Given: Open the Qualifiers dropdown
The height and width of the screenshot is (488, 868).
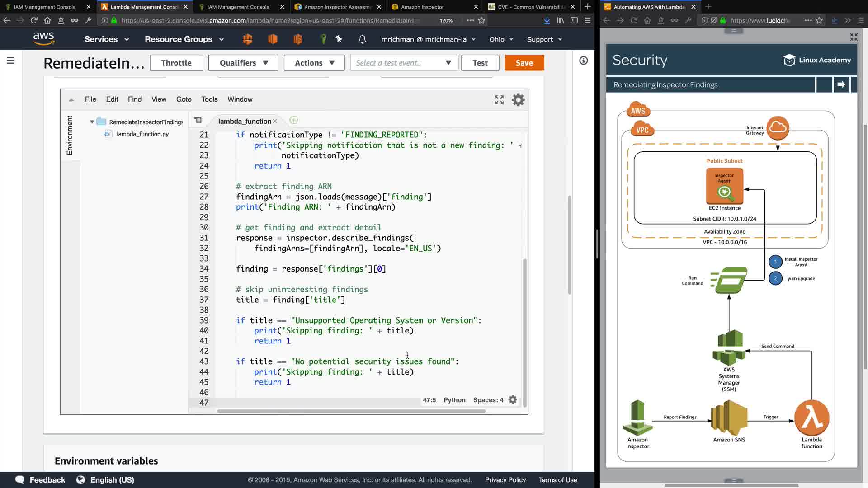Looking at the screenshot, I should 243,63.
